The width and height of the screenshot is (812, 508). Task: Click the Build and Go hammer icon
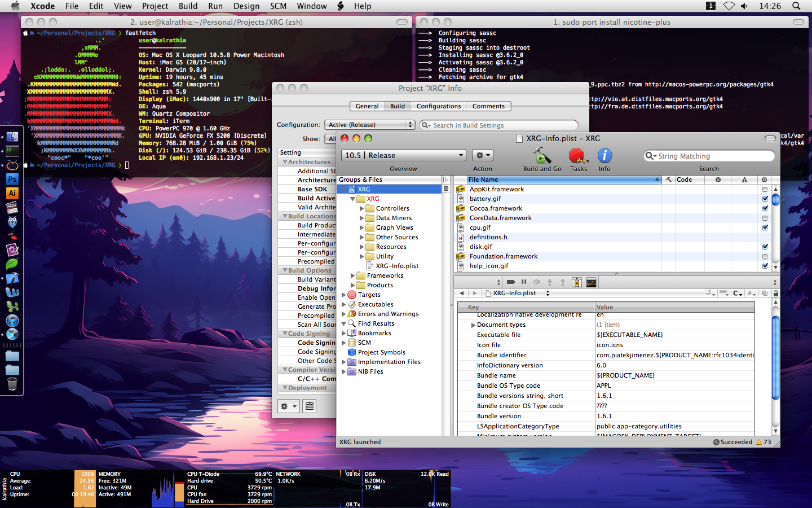tap(542, 156)
